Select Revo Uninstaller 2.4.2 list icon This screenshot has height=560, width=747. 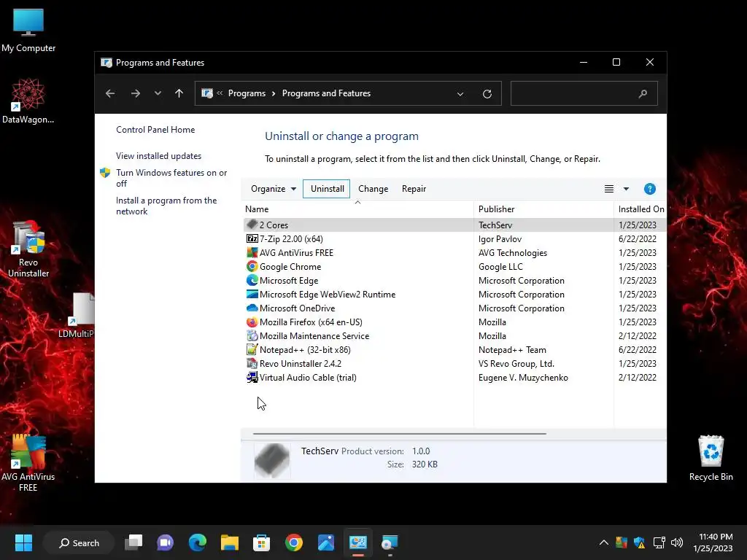(x=252, y=363)
